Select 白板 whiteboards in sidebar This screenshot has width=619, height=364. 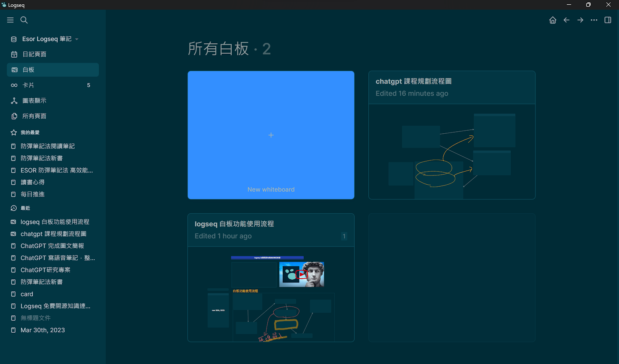pyautogui.click(x=53, y=70)
